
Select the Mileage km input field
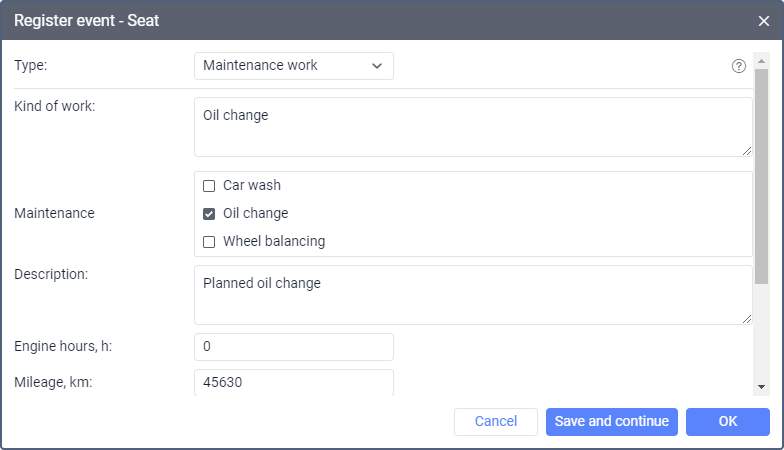(293, 382)
